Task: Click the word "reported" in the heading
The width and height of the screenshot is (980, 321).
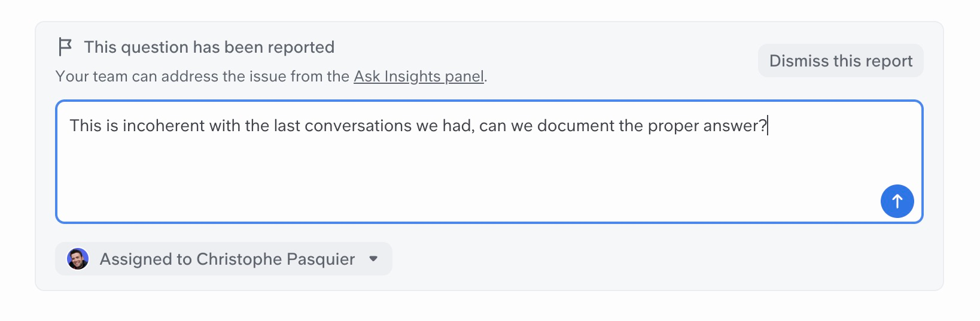Action: 300,47
